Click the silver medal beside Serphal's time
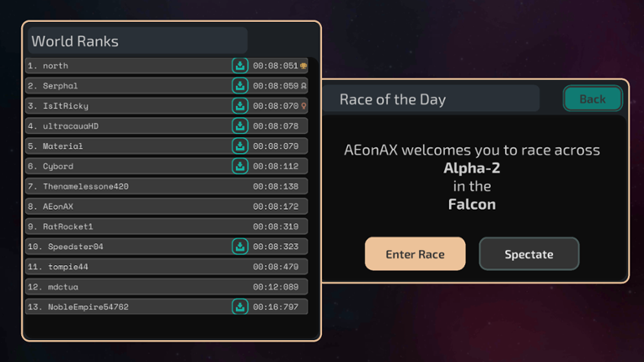644x362 pixels. [x=303, y=86]
